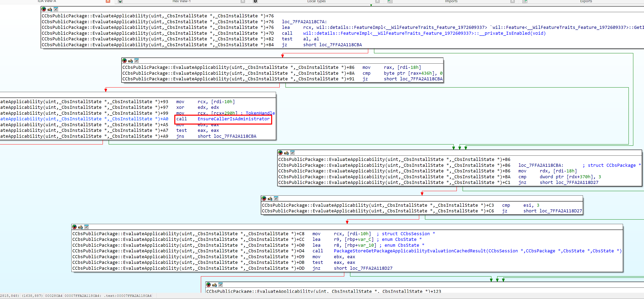Jump to loc_7FFA2A118D27 in the jnz +C1 line

pos(577,183)
